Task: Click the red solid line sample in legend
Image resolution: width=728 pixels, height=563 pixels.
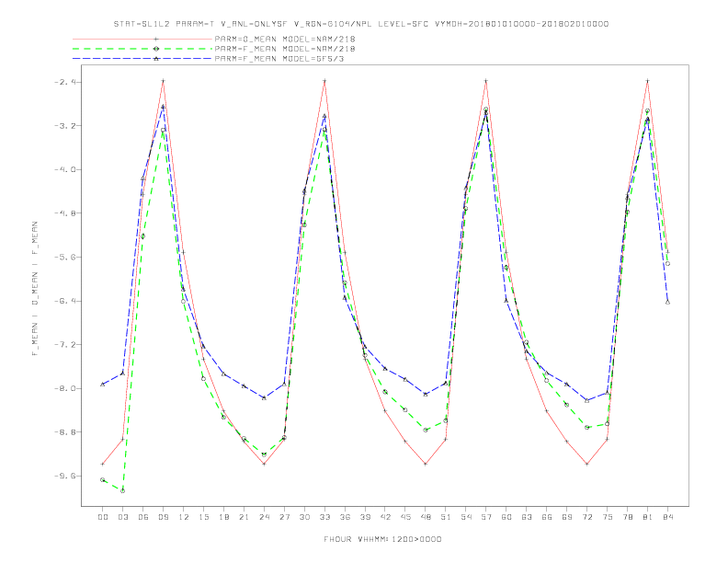Action: [x=142, y=39]
